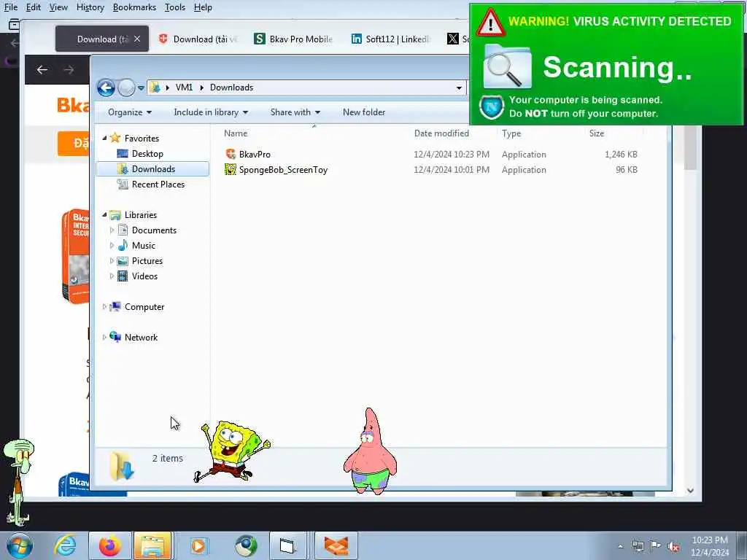Open the Firefox History menu
This screenshot has width=747, height=560.
90,7
